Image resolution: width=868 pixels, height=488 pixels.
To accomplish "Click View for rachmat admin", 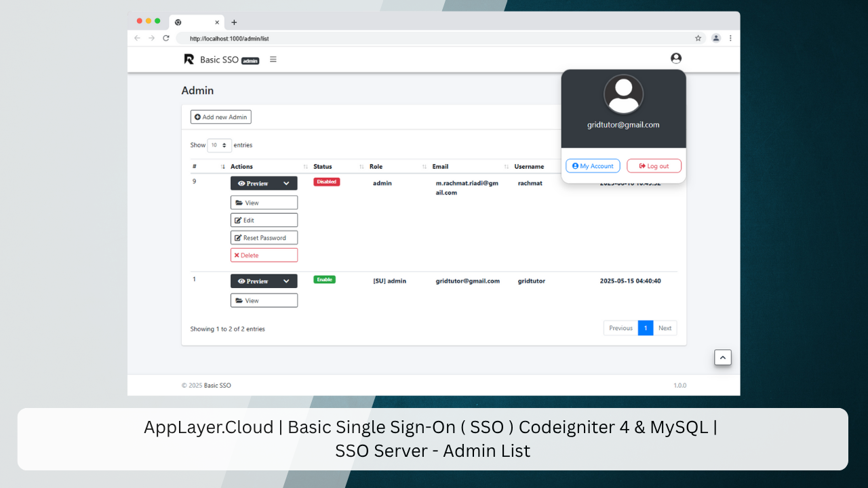I will [264, 203].
